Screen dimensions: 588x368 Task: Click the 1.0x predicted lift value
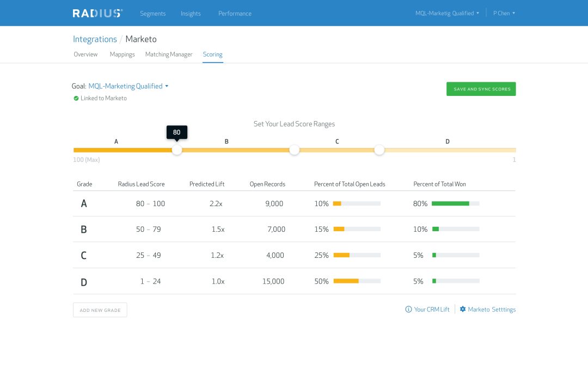coord(218,281)
